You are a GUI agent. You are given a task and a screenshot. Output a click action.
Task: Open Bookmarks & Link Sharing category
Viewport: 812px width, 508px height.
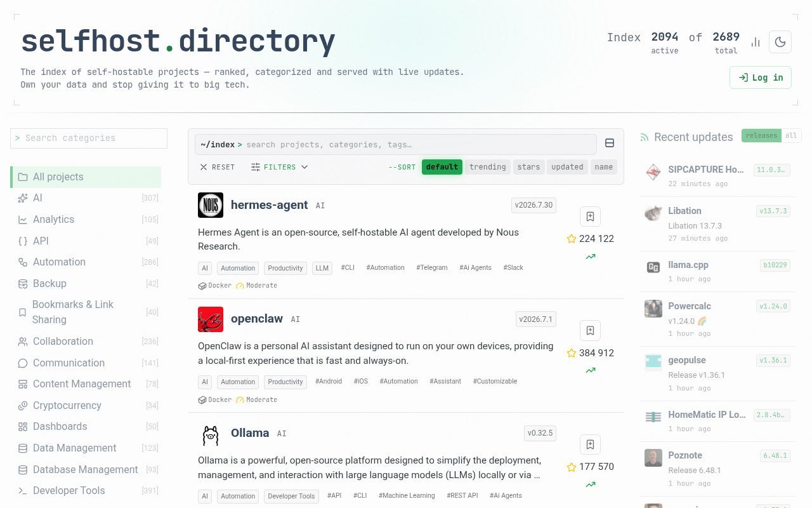86,312
